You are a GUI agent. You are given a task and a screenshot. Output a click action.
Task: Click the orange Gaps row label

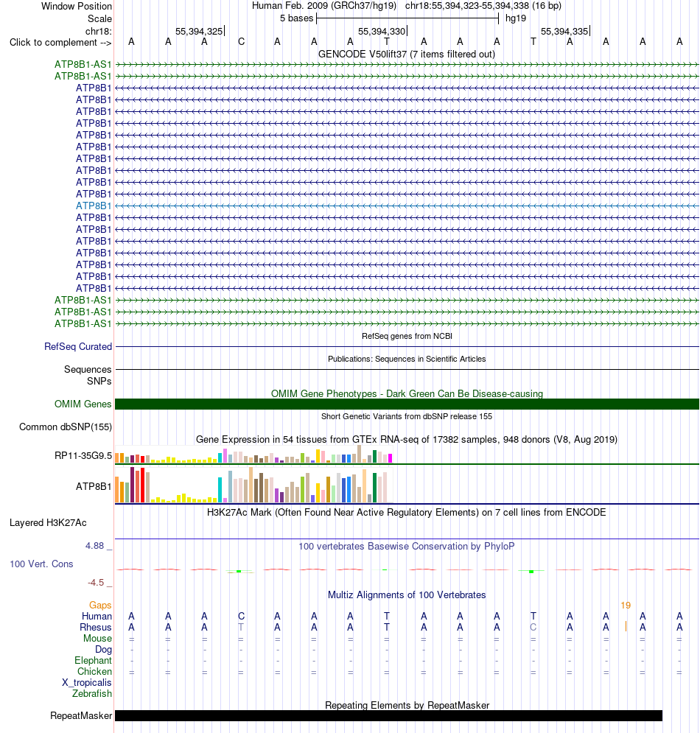point(100,606)
